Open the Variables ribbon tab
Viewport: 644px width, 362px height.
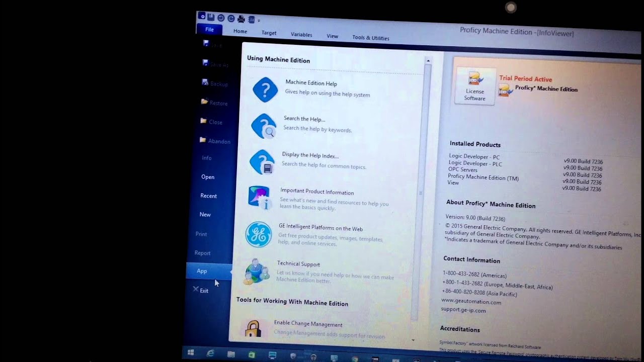[x=301, y=35]
